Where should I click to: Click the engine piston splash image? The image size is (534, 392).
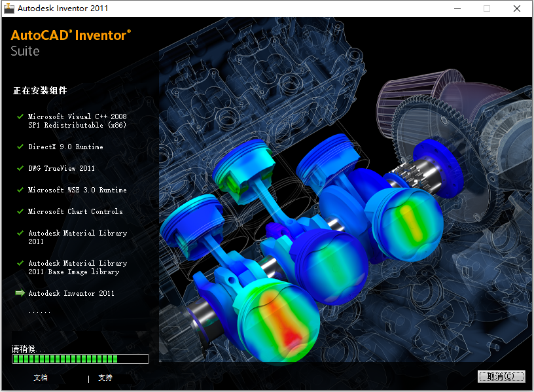point(345,190)
